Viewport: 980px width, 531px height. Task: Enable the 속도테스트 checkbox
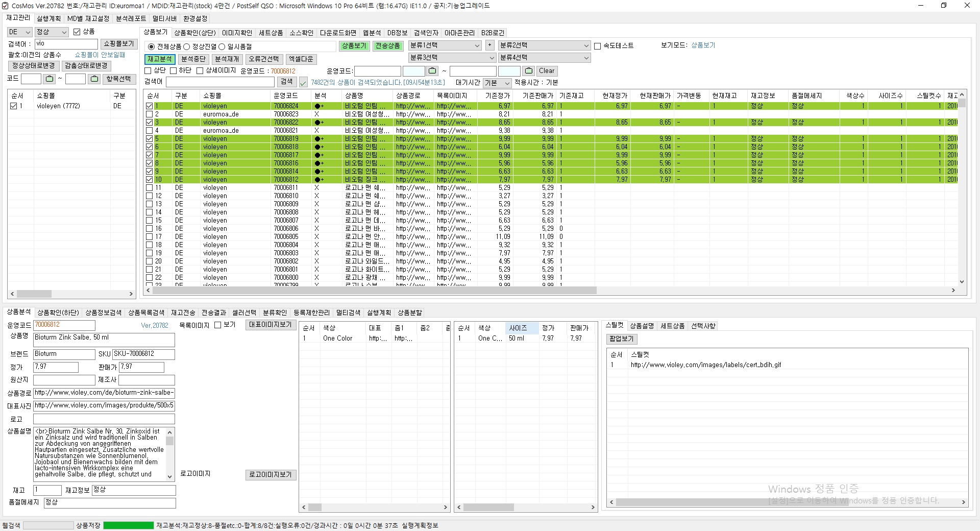tap(598, 46)
